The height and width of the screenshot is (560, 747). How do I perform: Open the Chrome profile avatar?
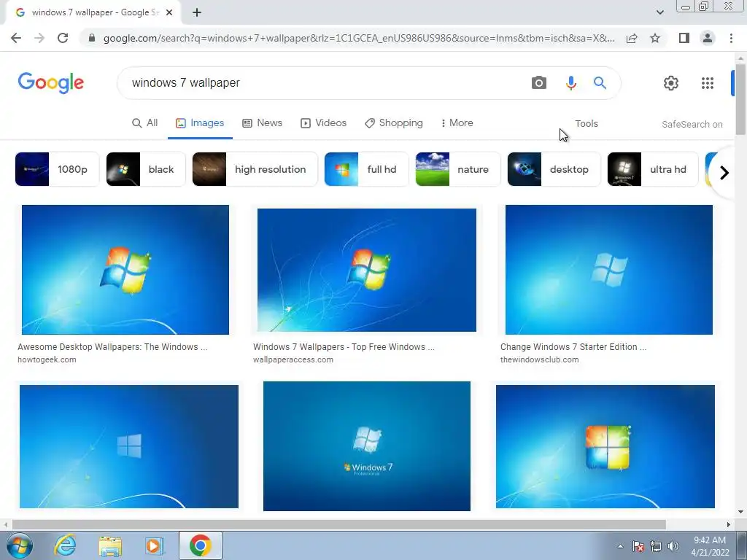[x=708, y=38]
